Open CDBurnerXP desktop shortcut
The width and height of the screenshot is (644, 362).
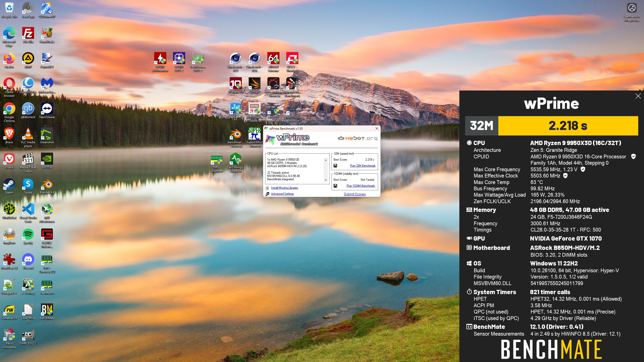pos(47,10)
